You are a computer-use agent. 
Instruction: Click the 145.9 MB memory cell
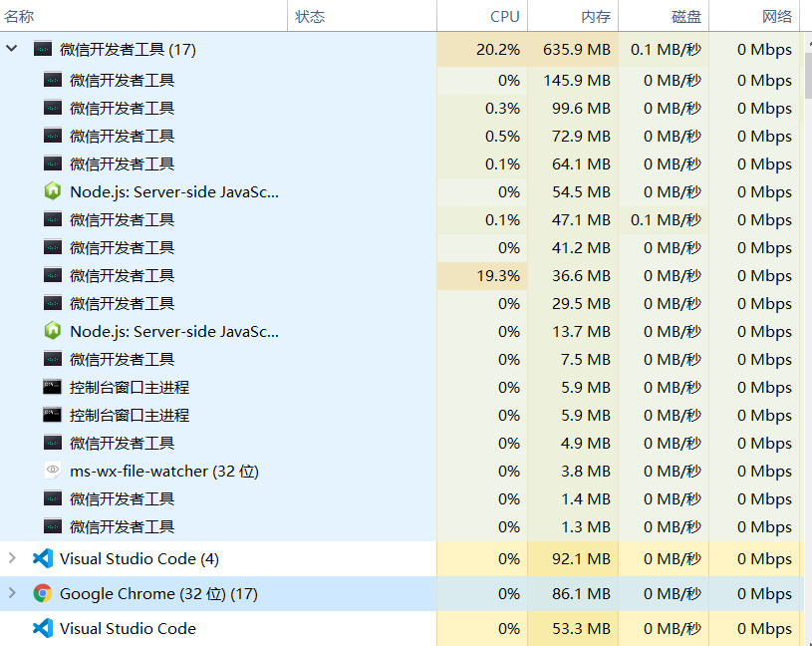tap(573, 81)
